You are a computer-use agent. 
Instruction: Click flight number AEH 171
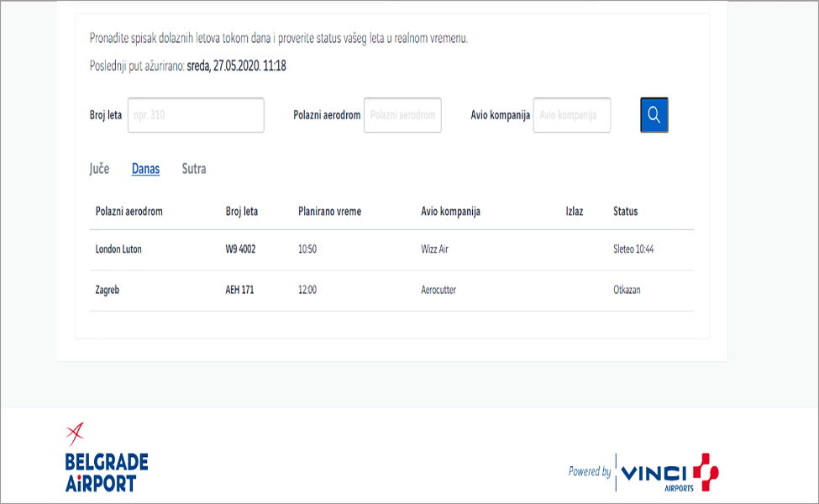(239, 290)
